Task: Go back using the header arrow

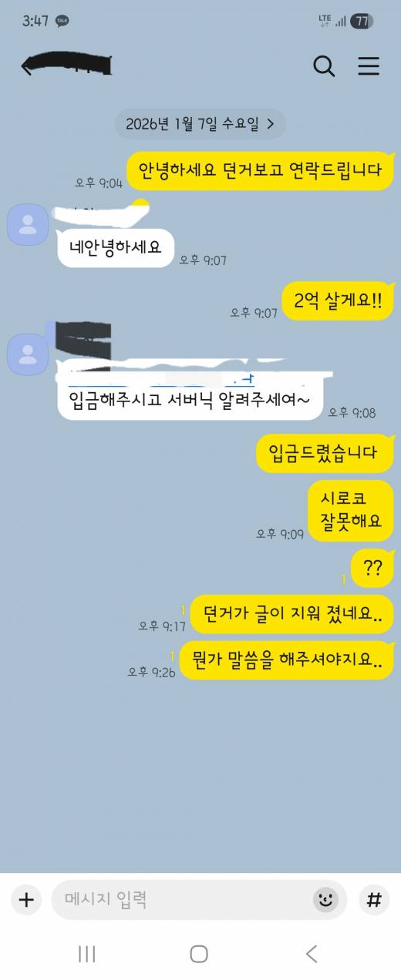Action: 27,68
